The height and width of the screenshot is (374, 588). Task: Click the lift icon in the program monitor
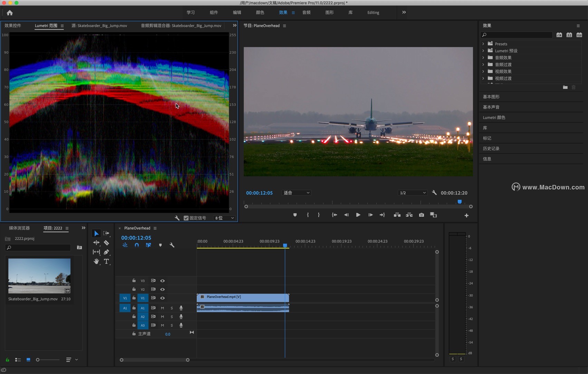click(397, 215)
